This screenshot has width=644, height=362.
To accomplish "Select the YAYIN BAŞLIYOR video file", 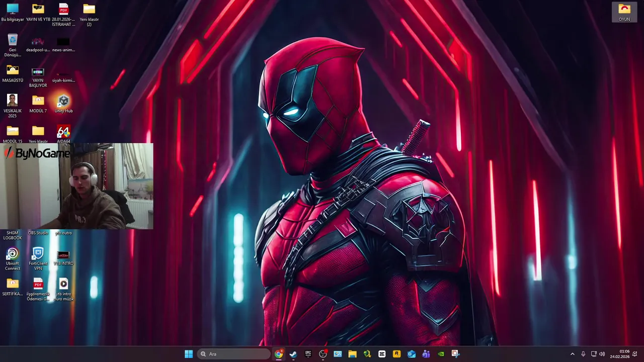I will (x=38, y=77).
